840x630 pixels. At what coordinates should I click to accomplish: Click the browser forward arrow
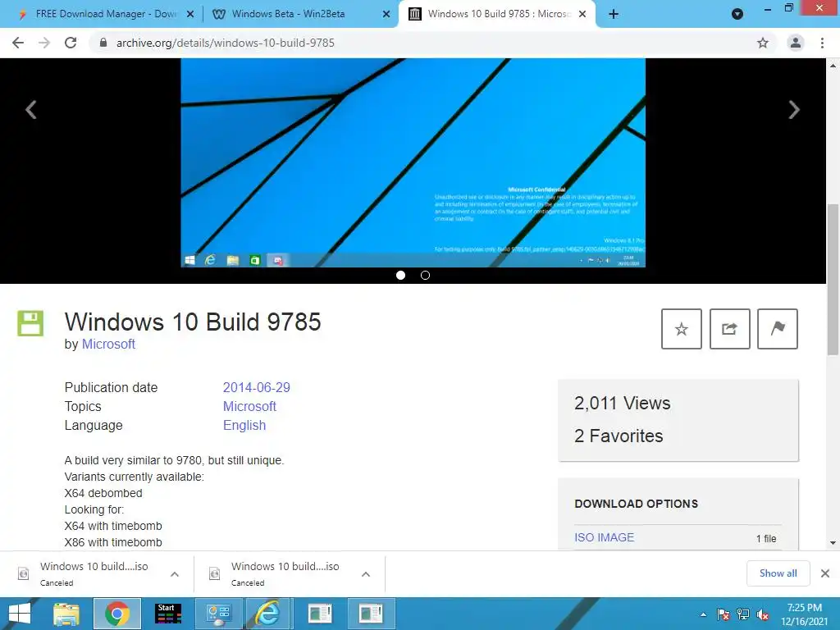click(44, 43)
